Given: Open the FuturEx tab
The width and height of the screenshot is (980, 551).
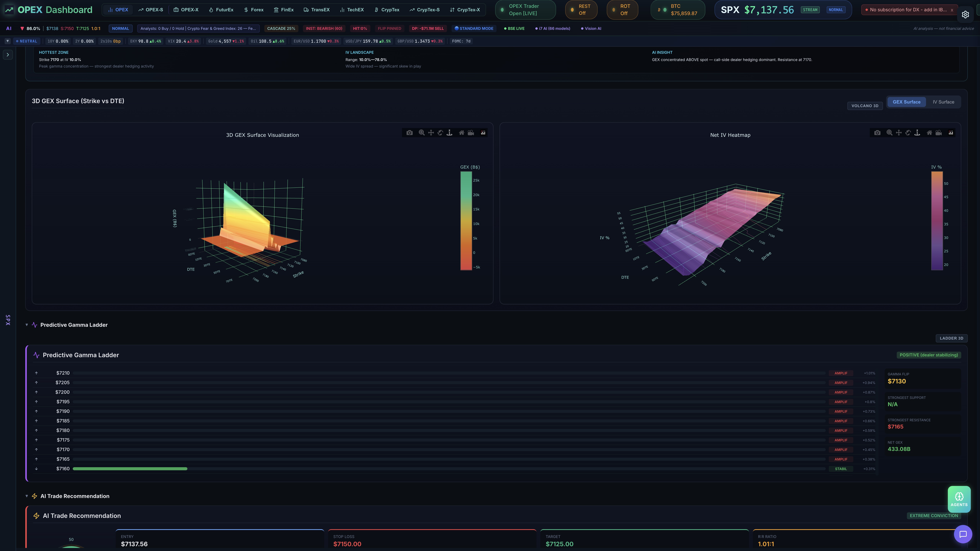Looking at the screenshot, I should point(221,10).
